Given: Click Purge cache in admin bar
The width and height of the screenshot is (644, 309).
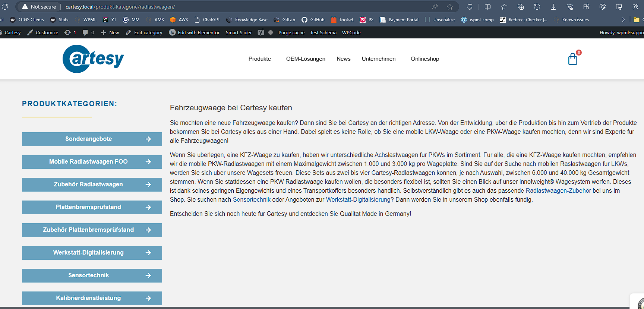Looking at the screenshot, I should click(x=291, y=32).
